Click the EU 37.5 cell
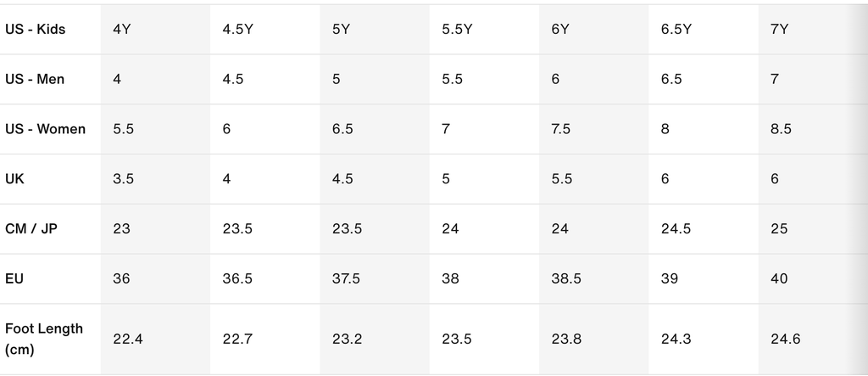This screenshot has height=376, width=868. click(x=346, y=278)
